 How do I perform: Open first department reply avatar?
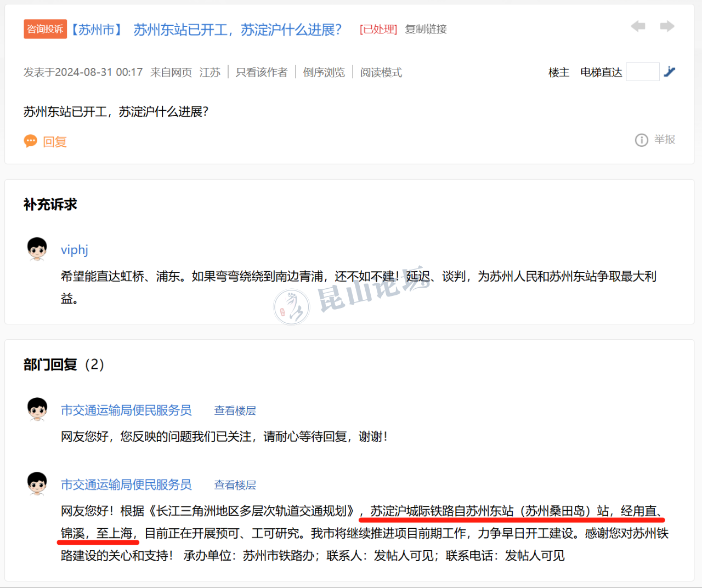pyautogui.click(x=37, y=409)
